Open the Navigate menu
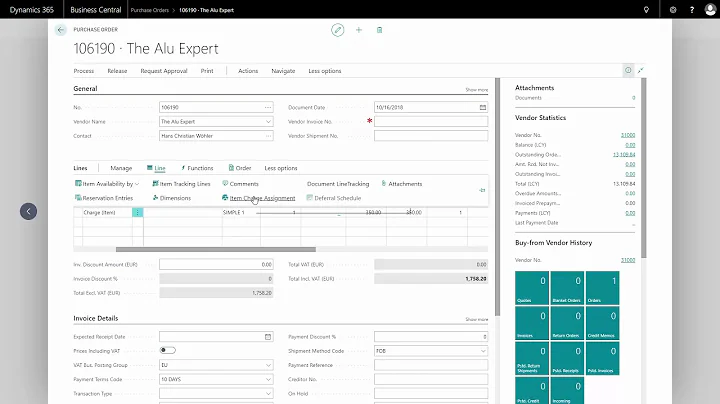This screenshot has height=404, width=720. point(283,71)
